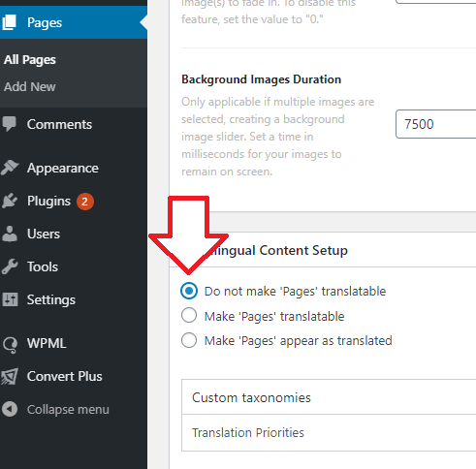476x469 pixels.
Task: Click the Pages icon in sidebar
Action: (9, 22)
